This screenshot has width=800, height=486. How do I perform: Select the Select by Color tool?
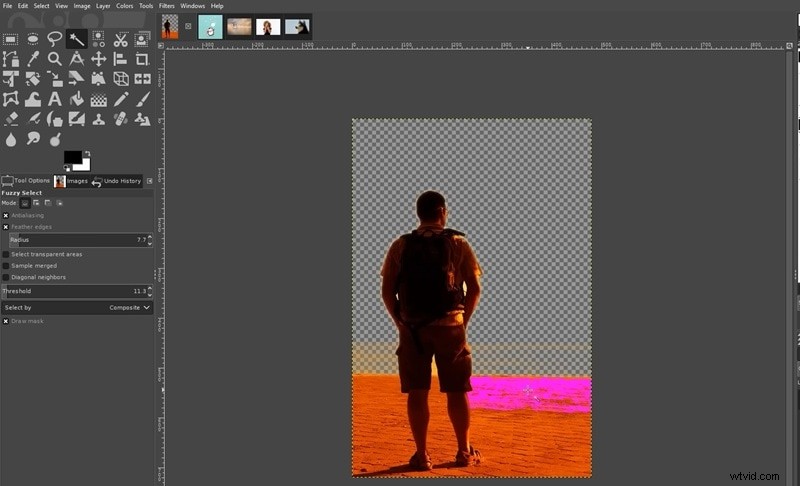(x=98, y=39)
